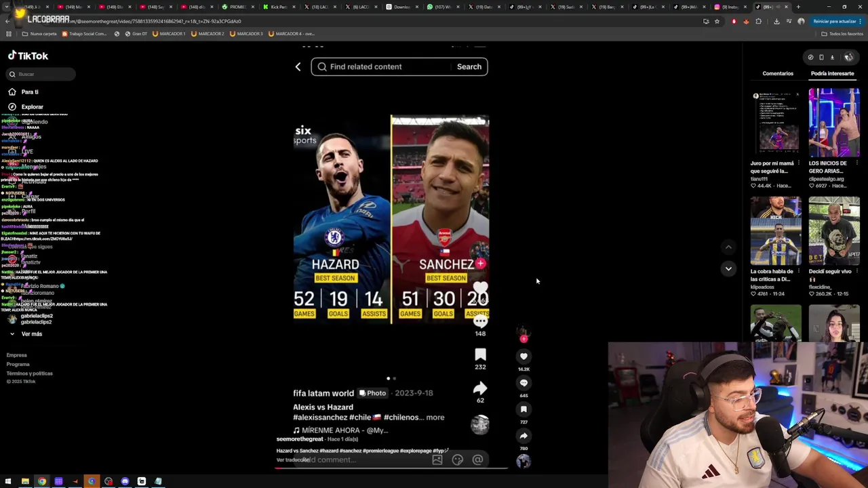Click the MÍRENME AHORA sound title

[x=340, y=430]
